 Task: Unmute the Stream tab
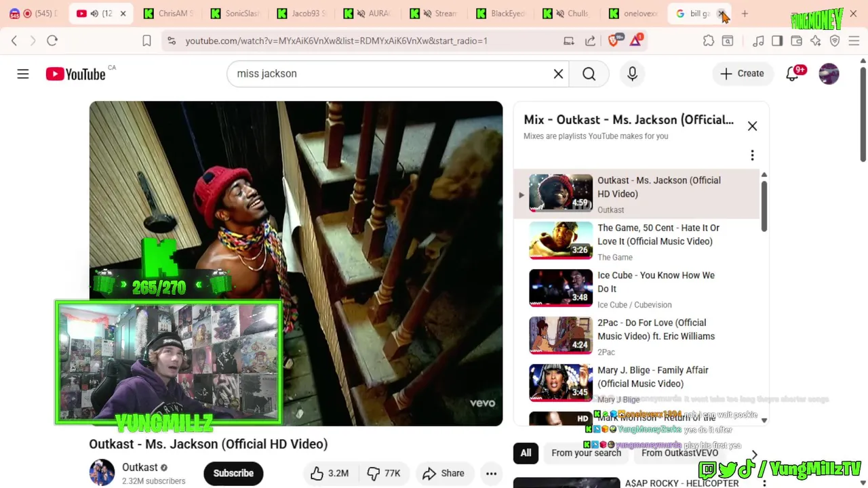(x=427, y=14)
